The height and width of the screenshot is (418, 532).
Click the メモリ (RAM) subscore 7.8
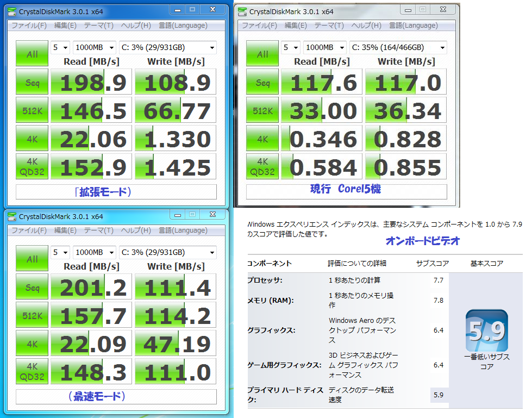(x=439, y=300)
